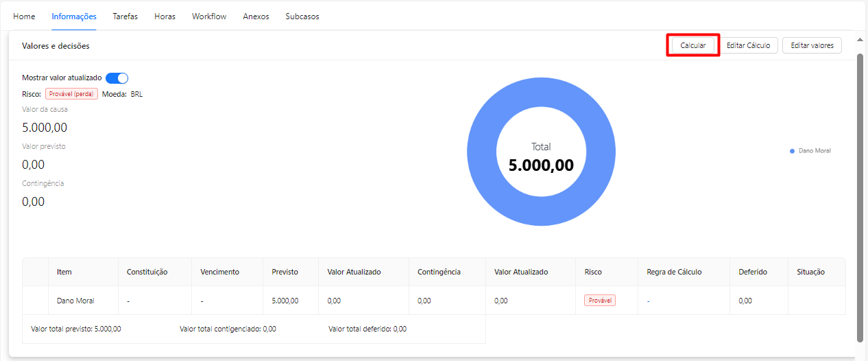The height and width of the screenshot is (361, 868).
Task: Click Editar valores button
Action: pyautogui.click(x=812, y=45)
